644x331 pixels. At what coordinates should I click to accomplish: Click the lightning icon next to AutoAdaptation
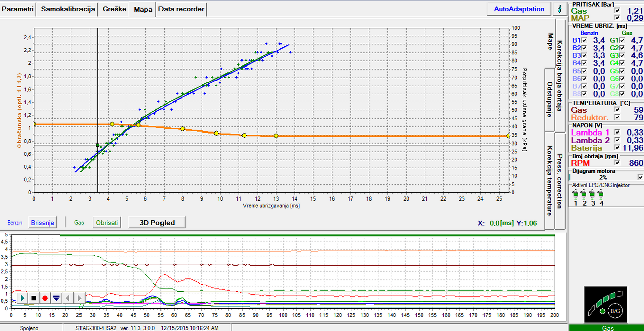click(x=560, y=9)
